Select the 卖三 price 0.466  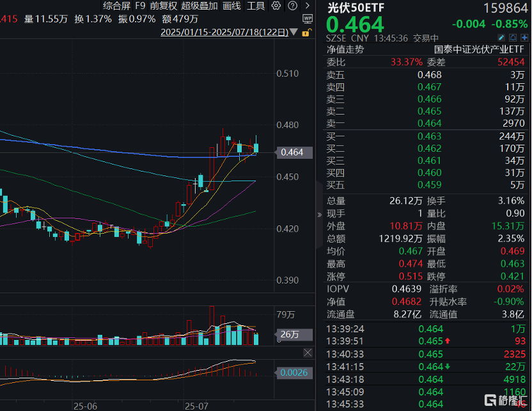click(x=430, y=99)
